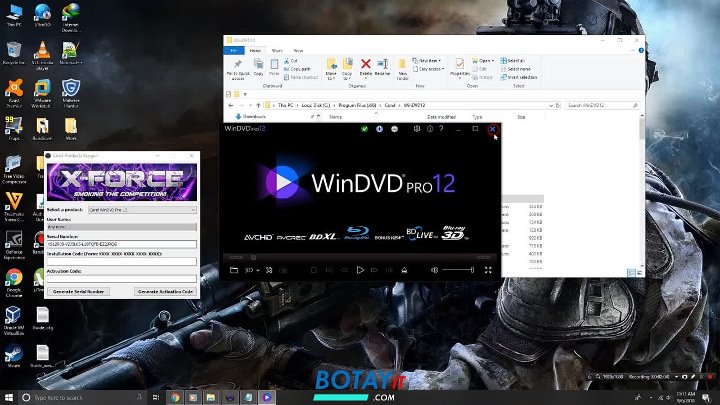Open WinDVD settings gear icon
The image size is (720, 405).
point(416,129)
